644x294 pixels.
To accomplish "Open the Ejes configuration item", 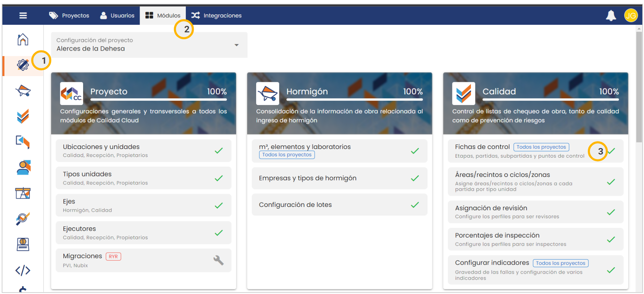I will [x=143, y=205].
